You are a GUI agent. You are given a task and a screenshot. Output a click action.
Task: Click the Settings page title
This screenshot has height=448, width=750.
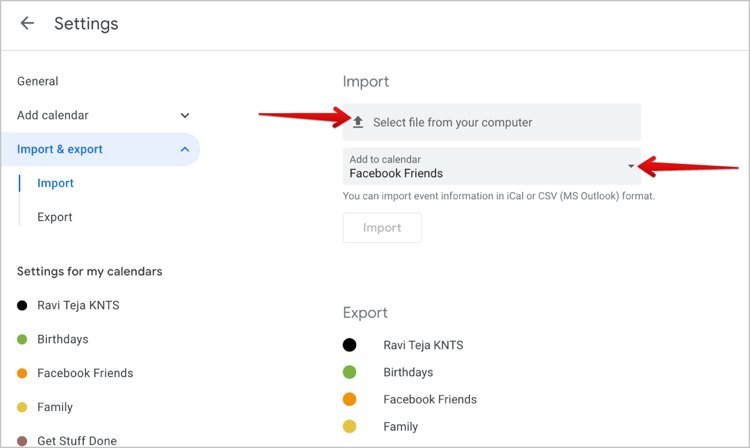[86, 23]
